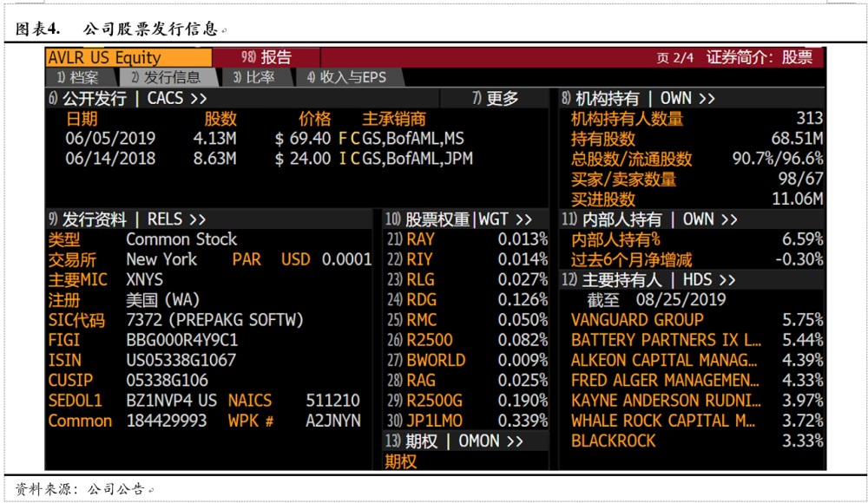Click holder BATTERY PARTNERS IX

click(x=666, y=340)
